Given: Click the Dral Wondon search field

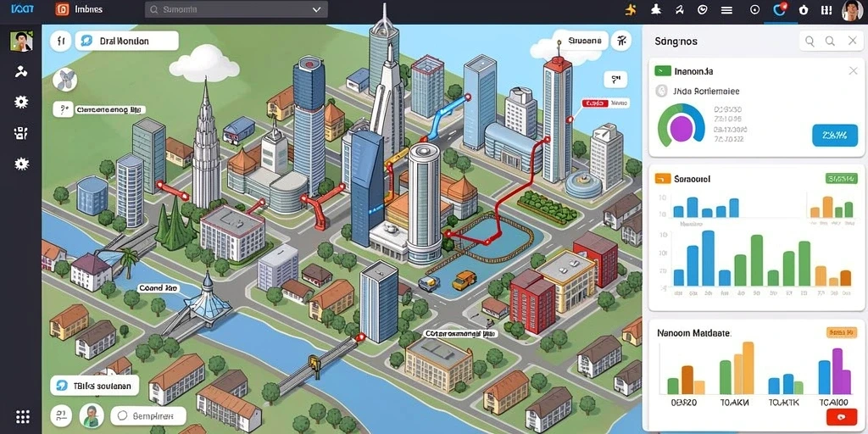Looking at the screenshot, I should pyautogui.click(x=127, y=41).
